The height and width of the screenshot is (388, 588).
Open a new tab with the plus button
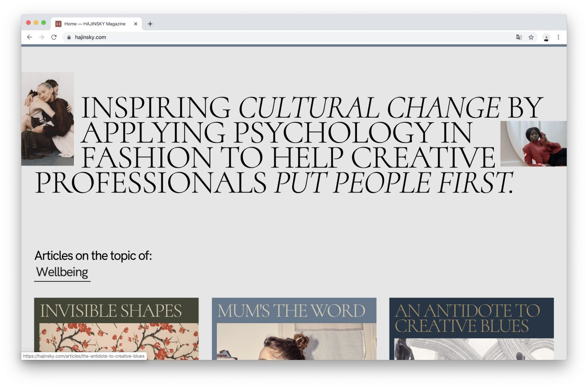tap(150, 24)
